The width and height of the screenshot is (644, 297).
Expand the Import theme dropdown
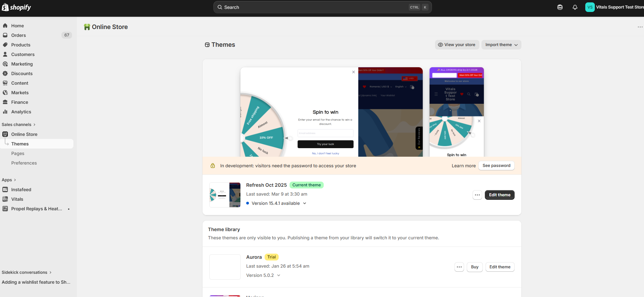pos(501,45)
